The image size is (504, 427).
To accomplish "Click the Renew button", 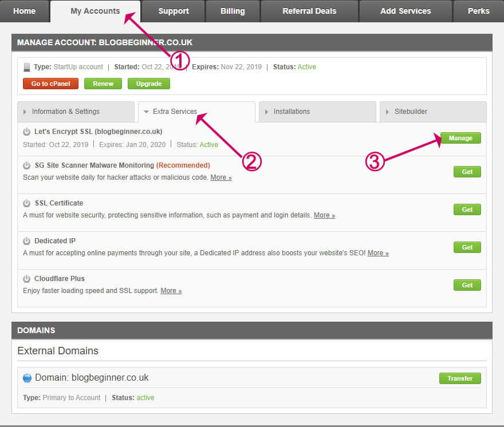I will point(103,84).
